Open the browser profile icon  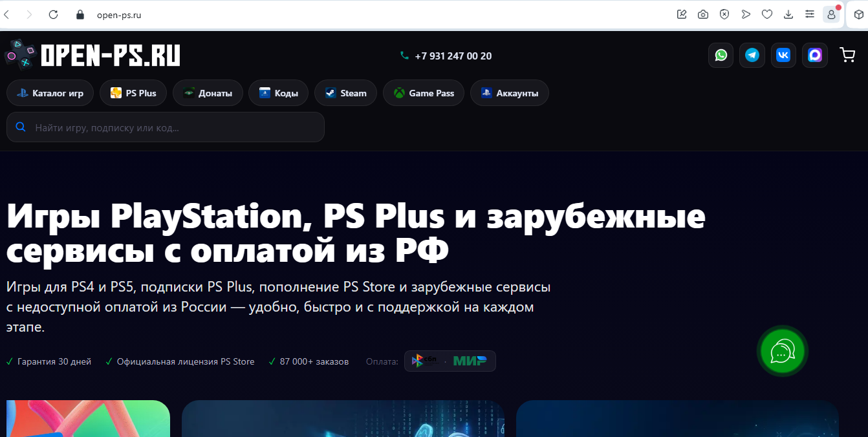click(x=831, y=14)
